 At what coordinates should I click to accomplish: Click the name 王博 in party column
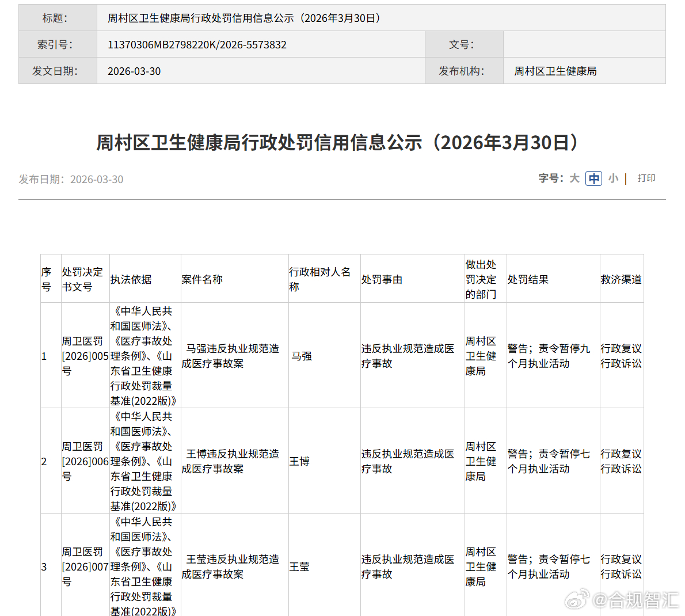click(299, 461)
